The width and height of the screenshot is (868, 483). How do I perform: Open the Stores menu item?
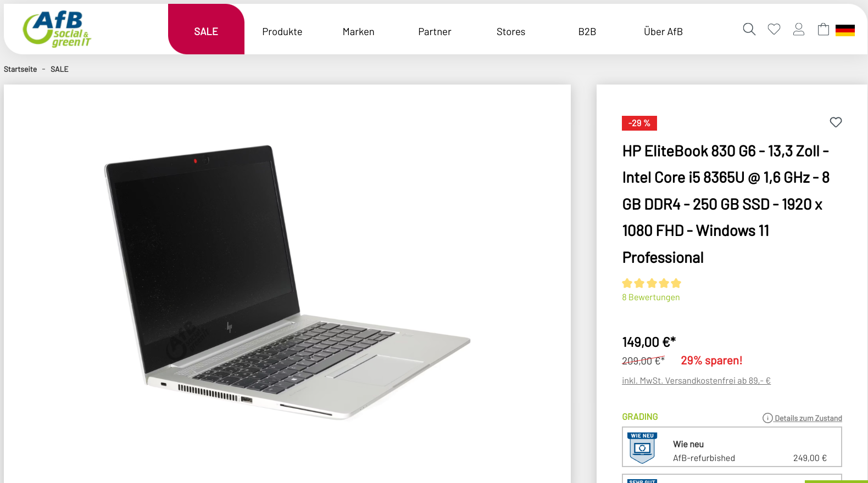(511, 32)
